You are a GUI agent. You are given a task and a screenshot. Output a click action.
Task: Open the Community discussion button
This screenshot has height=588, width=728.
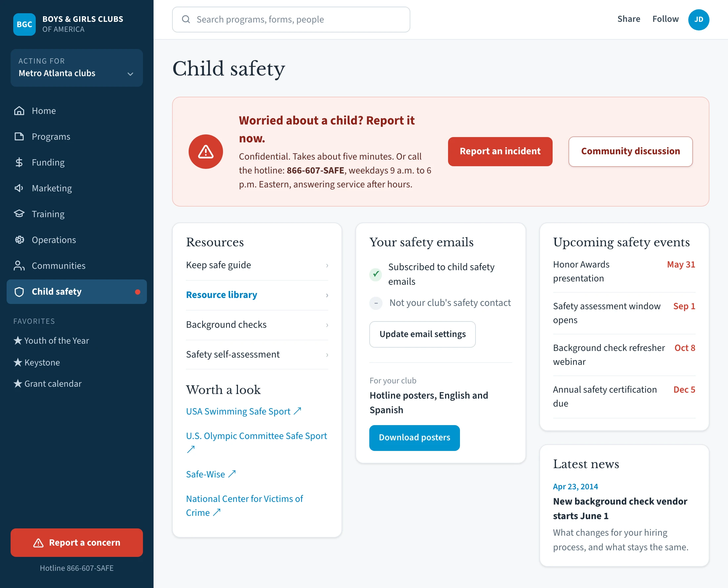630,151
